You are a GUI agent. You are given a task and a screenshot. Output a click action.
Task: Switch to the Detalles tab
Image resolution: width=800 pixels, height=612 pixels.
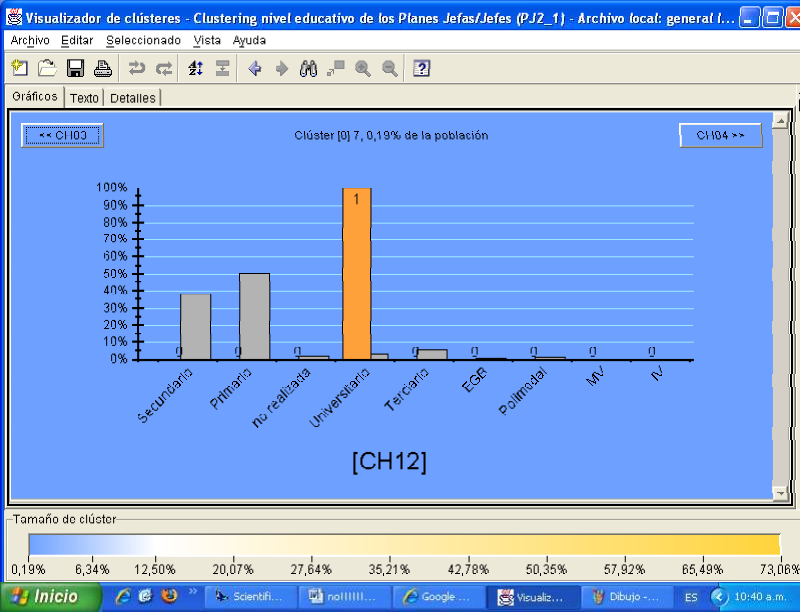coord(132,98)
